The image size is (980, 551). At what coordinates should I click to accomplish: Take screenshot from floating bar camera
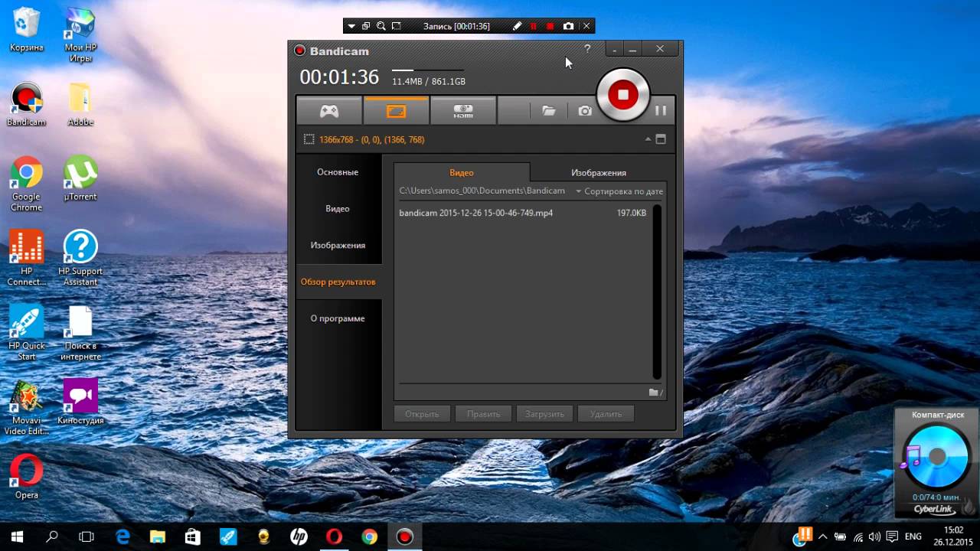(x=568, y=26)
